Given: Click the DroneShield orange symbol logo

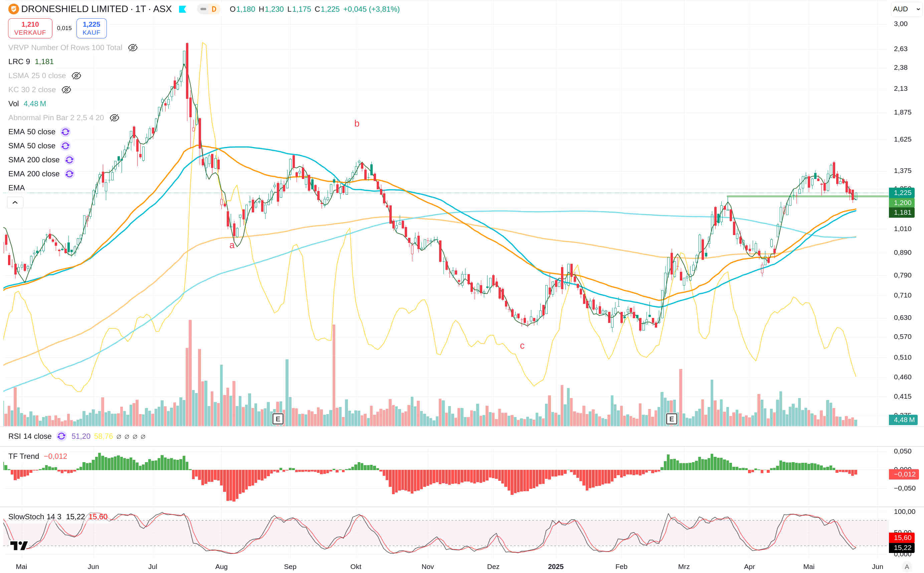Looking at the screenshot, I should pos(14,9).
